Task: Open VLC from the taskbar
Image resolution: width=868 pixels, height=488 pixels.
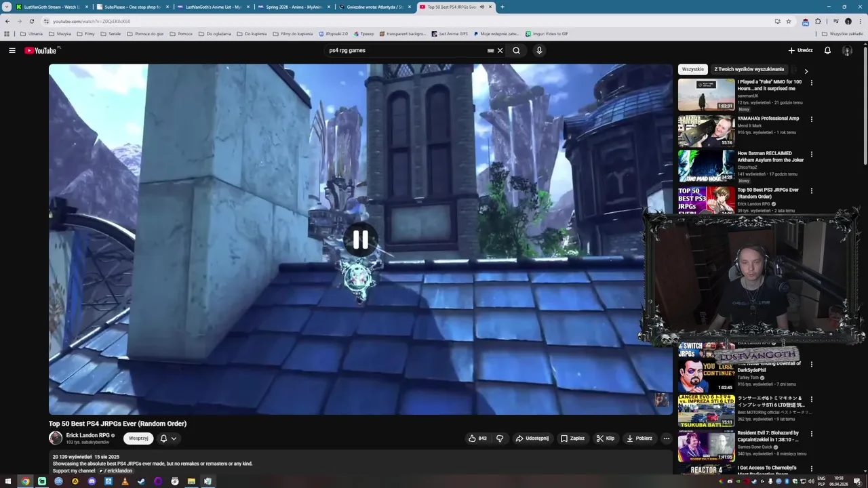Action: 125,481
